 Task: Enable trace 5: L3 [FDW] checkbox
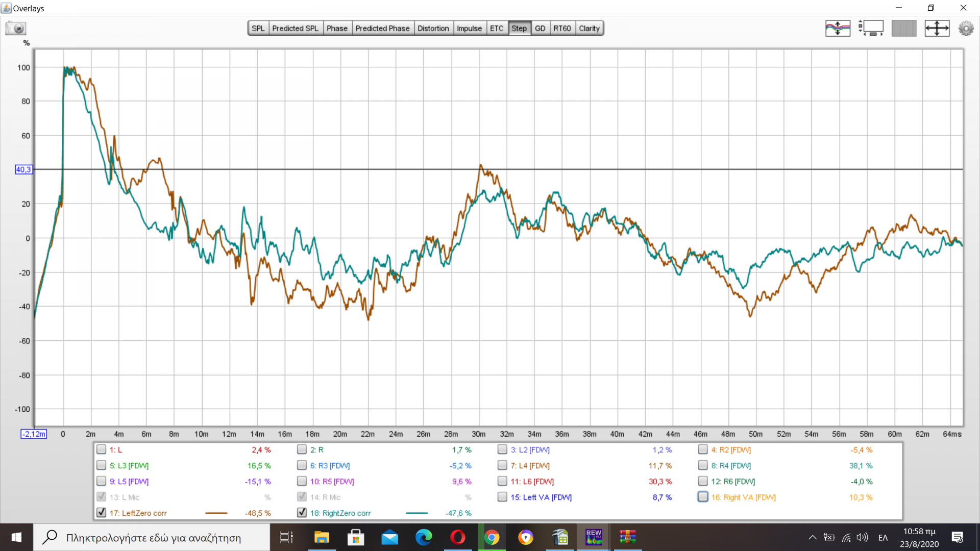[x=101, y=465]
